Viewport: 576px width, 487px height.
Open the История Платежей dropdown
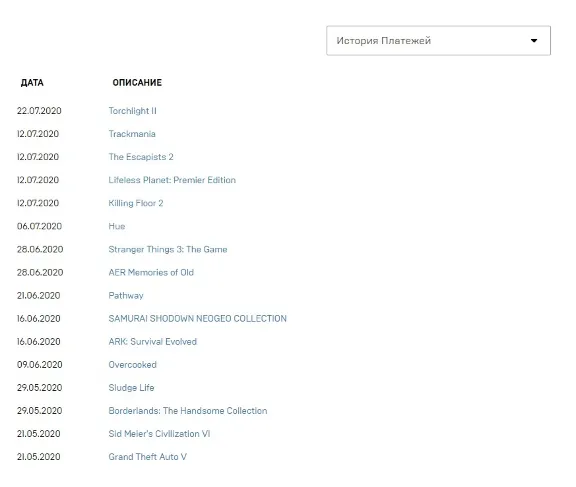[x=438, y=40]
